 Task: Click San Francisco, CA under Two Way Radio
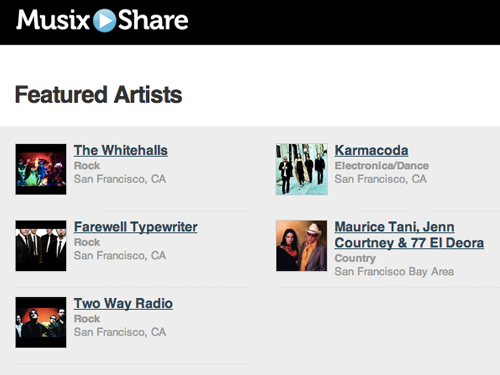(x=120, y=332)
